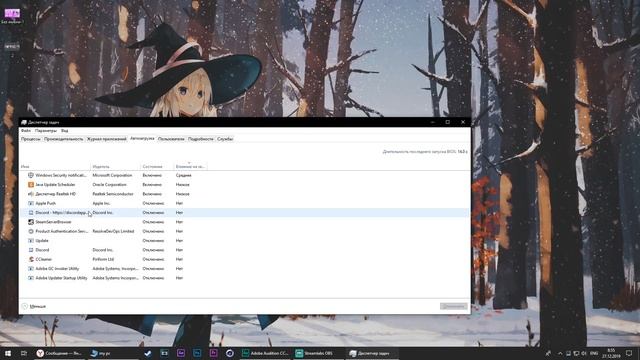
Task: Open the Файл menu
Action: tap(26, 131)
